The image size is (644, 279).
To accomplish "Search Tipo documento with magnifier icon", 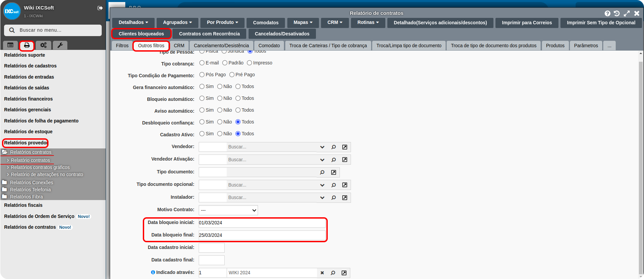I will [322, 172].
